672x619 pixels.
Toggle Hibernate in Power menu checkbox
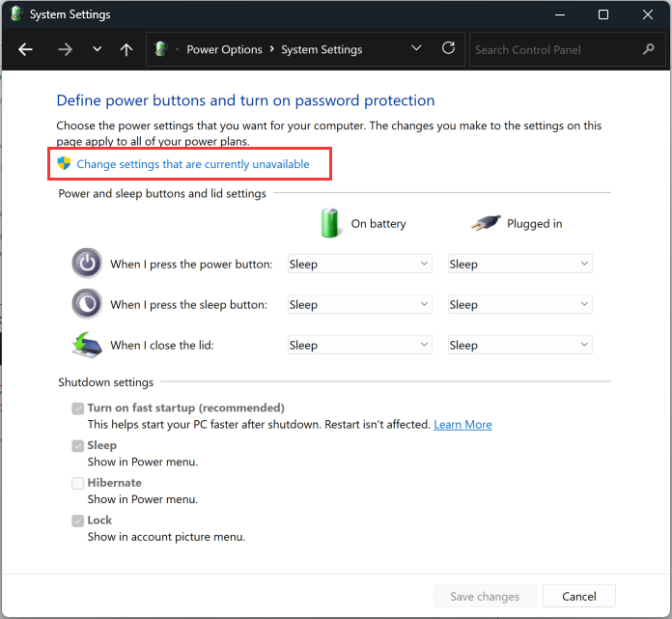[x=77, y=483]
